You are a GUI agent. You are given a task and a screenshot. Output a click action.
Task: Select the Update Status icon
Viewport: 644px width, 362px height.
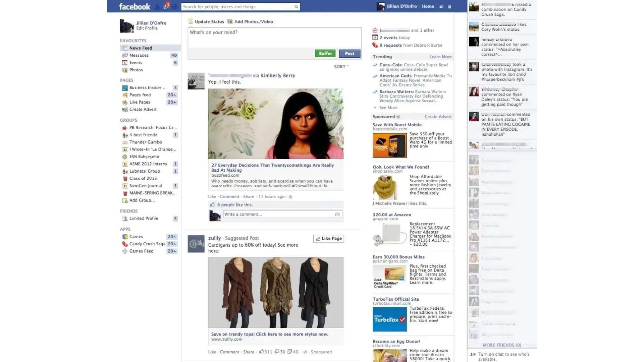[191, 21]
